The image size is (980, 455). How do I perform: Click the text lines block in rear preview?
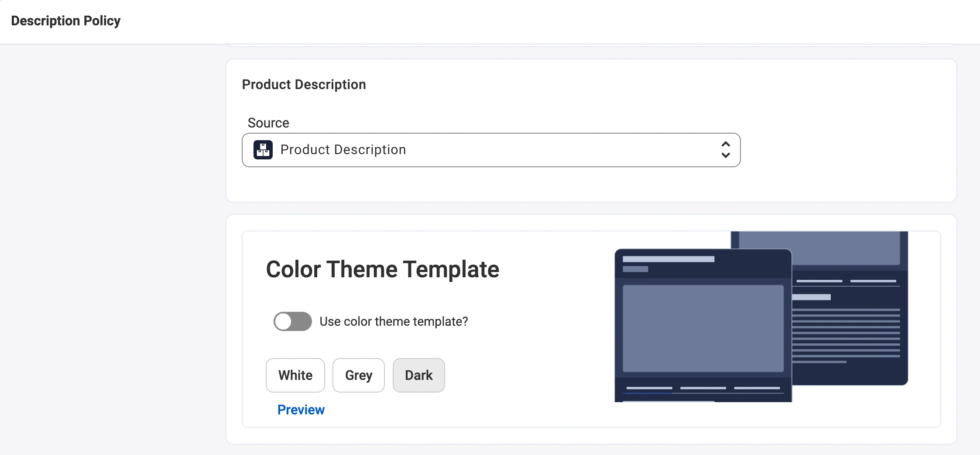[x=846, y=335]
